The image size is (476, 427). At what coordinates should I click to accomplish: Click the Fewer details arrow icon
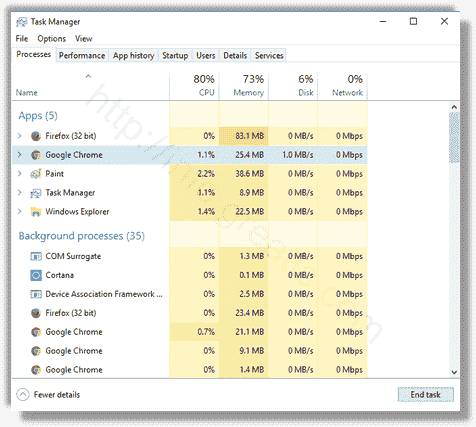point(23,395)
